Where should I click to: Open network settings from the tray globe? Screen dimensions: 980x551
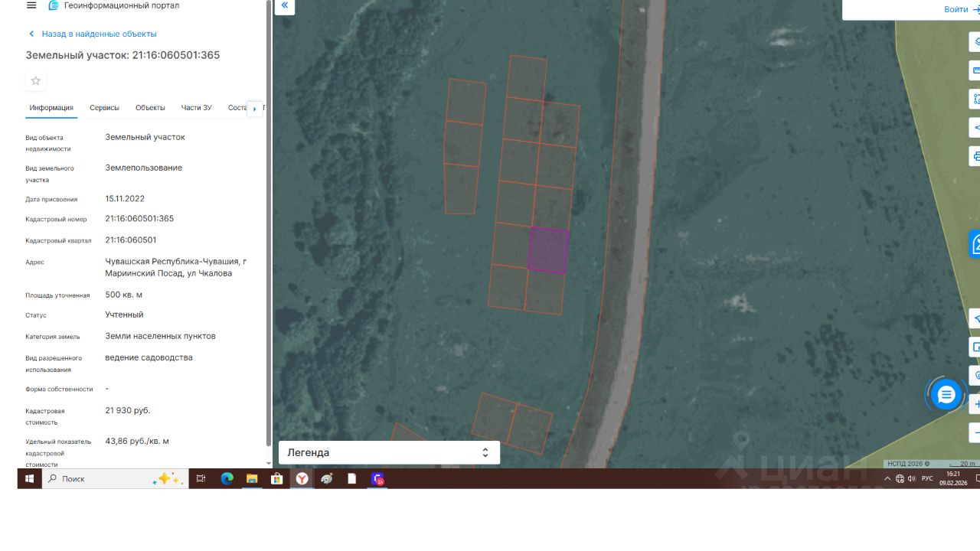pyautogui.click(x=900, y=478)
